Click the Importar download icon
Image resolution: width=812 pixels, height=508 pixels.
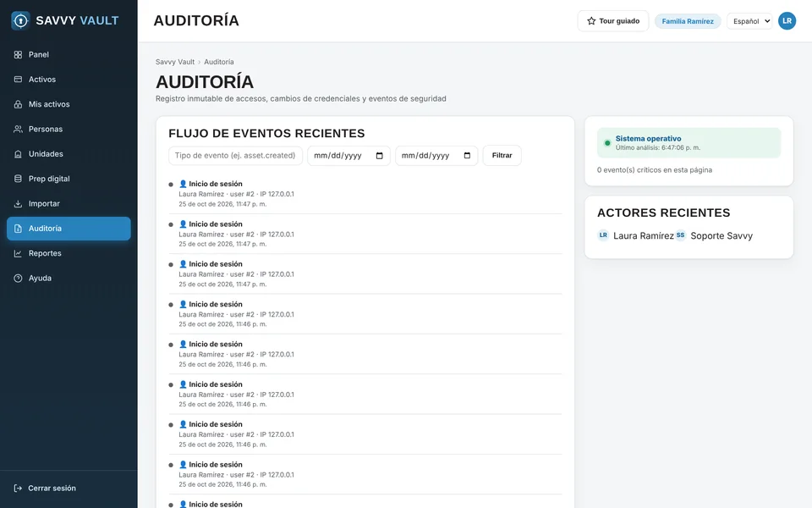coord(18,204)
